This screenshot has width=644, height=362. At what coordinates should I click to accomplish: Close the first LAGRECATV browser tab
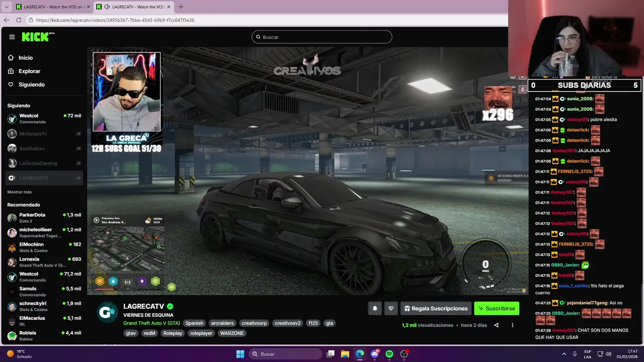88,7
